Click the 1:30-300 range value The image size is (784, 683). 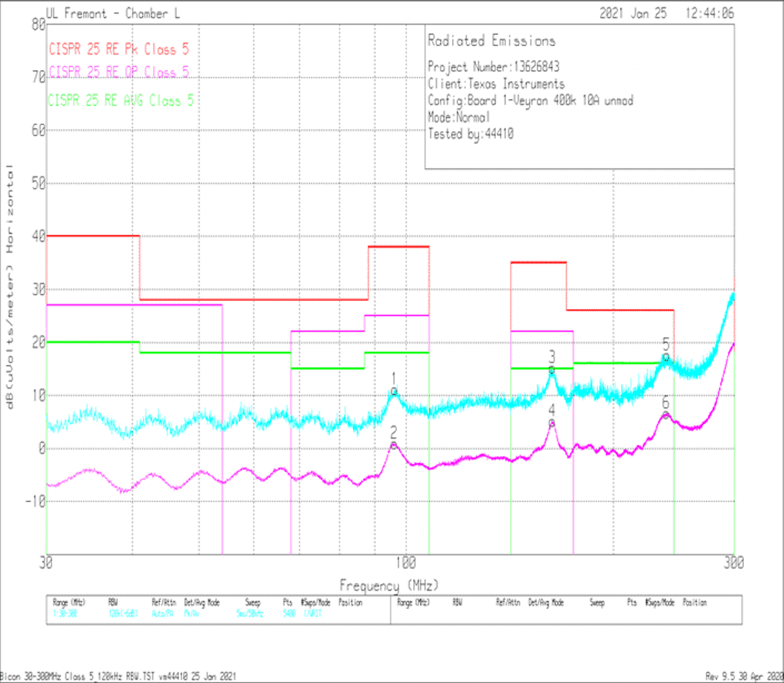tap(63, 612)
